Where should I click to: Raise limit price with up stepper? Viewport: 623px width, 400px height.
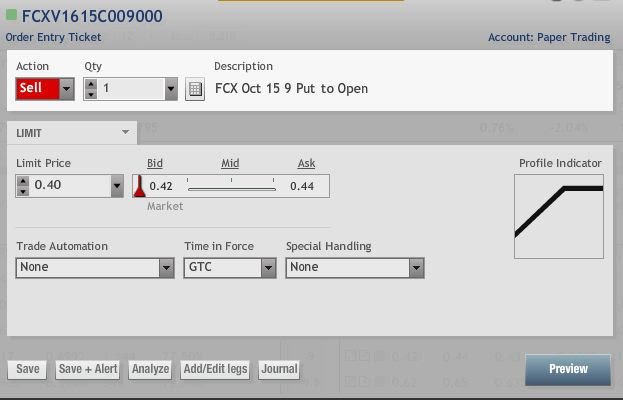[x=23, y=181]
